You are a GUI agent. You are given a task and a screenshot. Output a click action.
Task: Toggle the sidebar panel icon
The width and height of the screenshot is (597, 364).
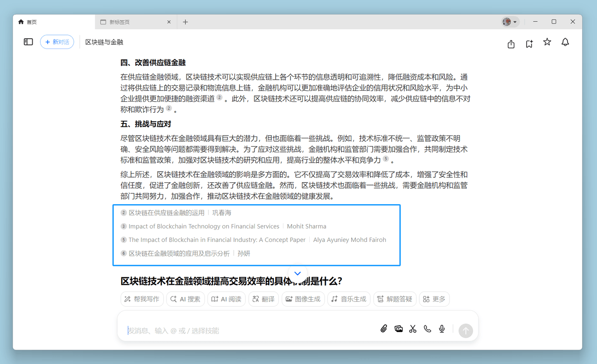pyautogui.click(x=28, y=42)
